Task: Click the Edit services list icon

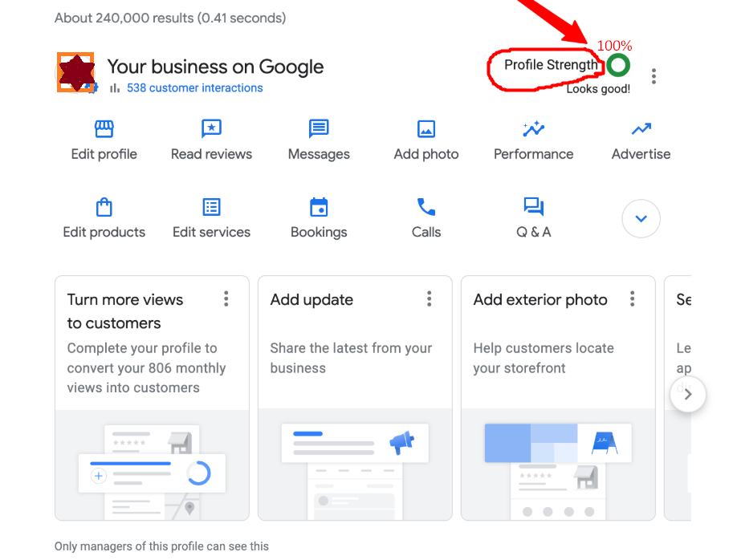Action: [x=211, y=207]
